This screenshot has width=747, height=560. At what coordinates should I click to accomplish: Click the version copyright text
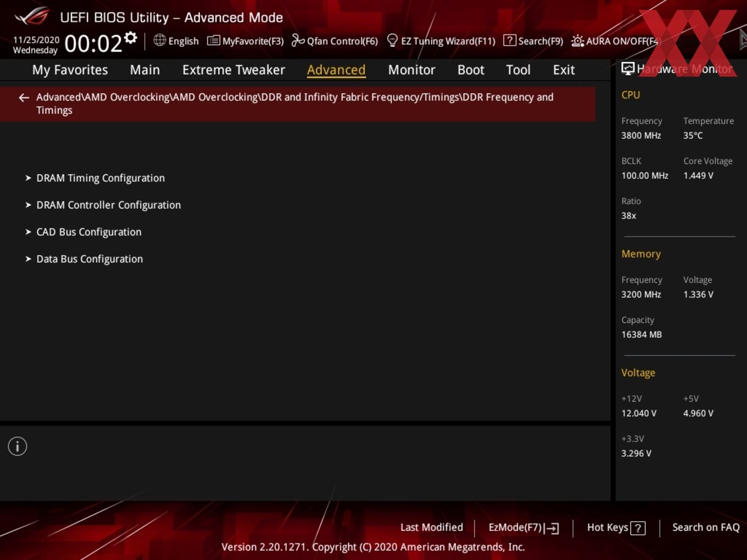(x=373, y=547)
